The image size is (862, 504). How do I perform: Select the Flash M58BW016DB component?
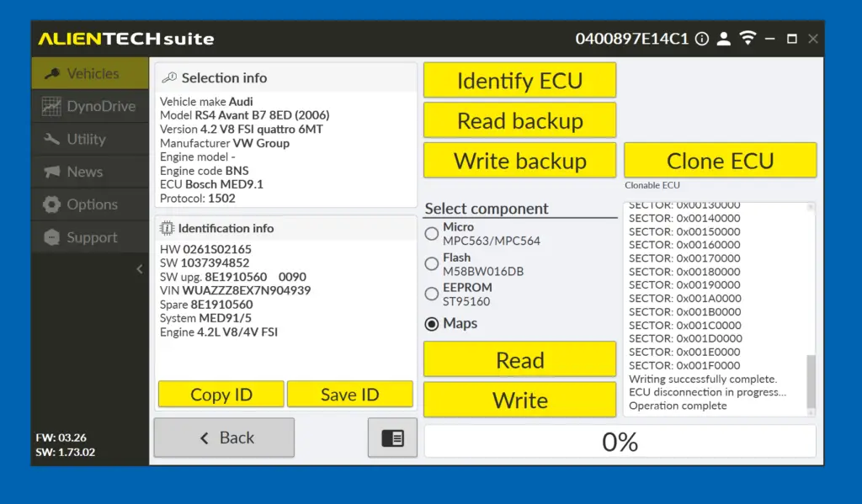[x=432, y=264]
